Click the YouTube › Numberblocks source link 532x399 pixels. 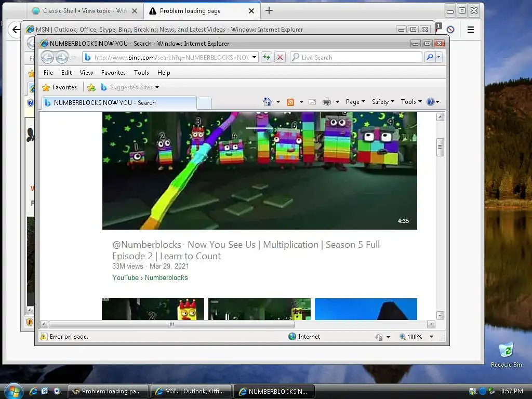tap(150, 277)
